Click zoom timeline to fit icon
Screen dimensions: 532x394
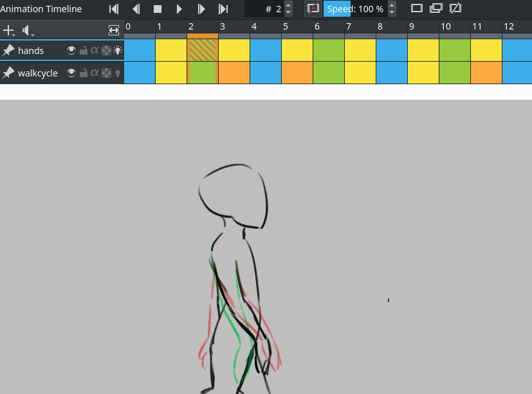pyautogui.click(x=114, y=30)
